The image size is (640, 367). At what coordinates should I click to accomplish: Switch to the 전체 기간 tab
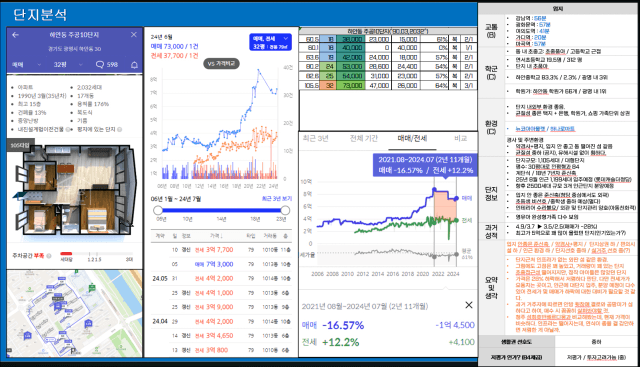(364, 138)
